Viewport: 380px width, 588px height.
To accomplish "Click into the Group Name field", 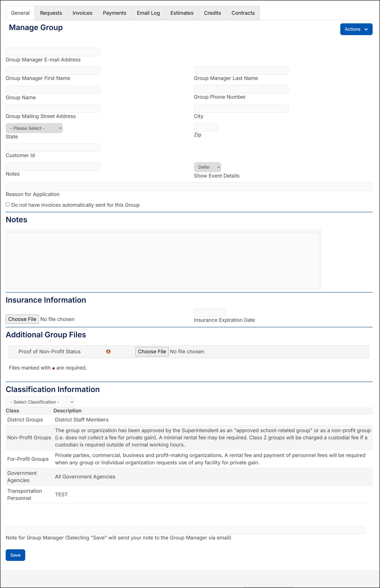I will click(53, 90).
